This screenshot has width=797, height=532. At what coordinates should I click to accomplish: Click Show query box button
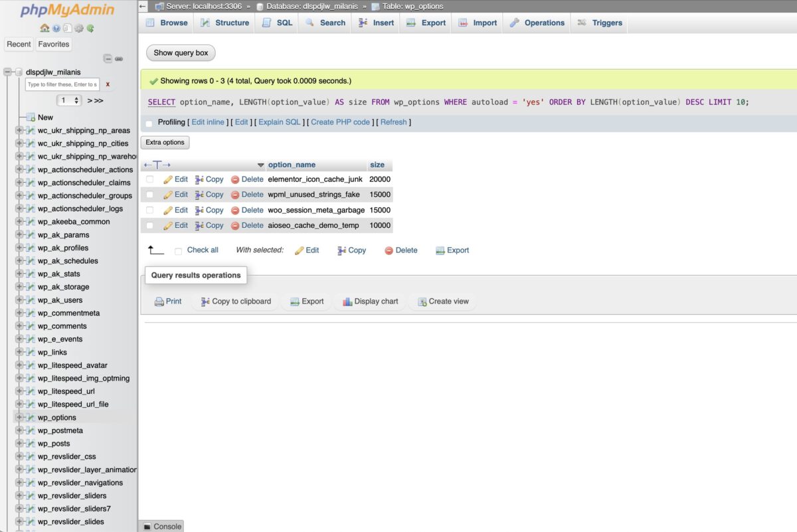[x=181, y=53]
